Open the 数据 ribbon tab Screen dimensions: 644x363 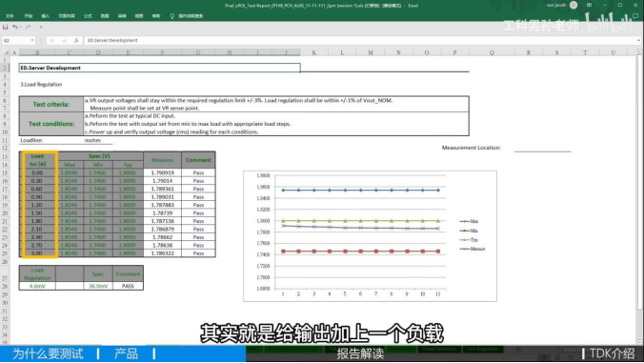coord(105,16)
